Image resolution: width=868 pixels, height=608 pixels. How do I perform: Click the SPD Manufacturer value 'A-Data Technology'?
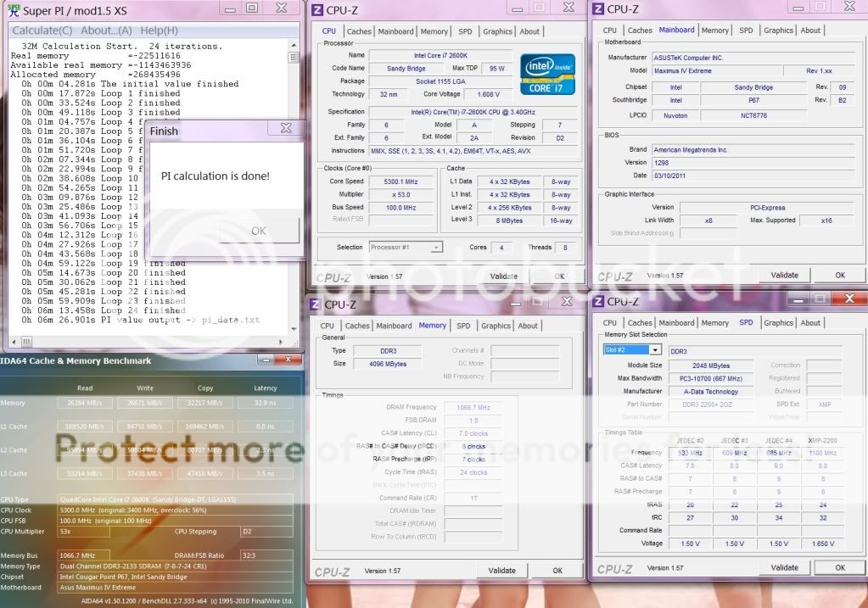point(711,392)
